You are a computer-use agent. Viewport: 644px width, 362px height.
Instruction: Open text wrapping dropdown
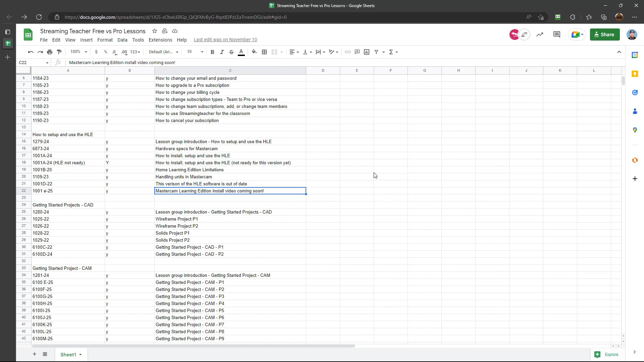pyautogui.click(x=320, y=52)
